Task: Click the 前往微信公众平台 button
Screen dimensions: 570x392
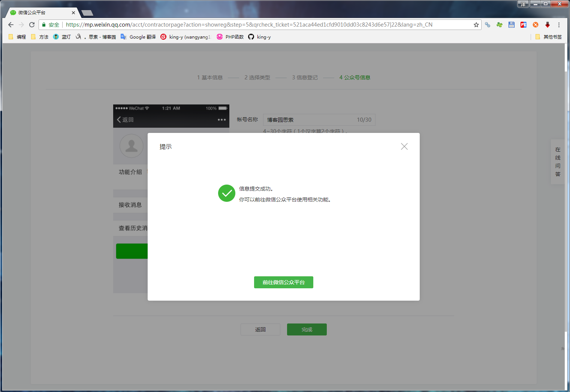Action: click(x=284, y=282)
